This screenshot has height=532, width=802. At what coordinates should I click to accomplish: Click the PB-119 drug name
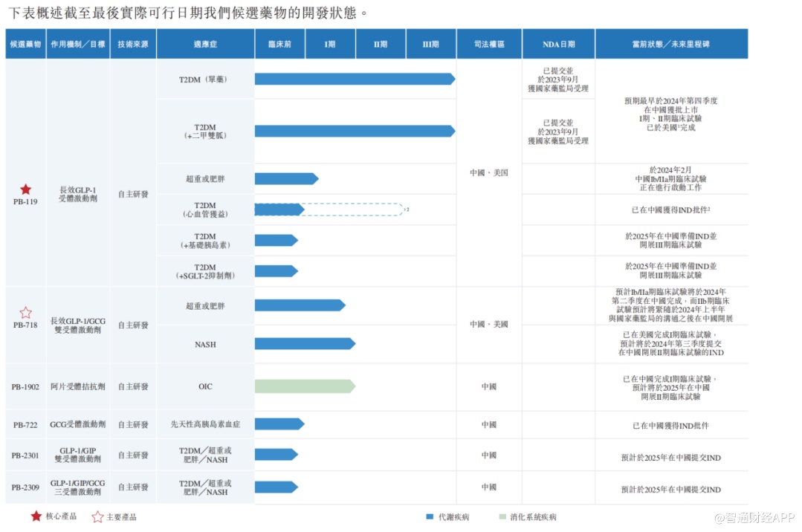(x=25, y=201)
